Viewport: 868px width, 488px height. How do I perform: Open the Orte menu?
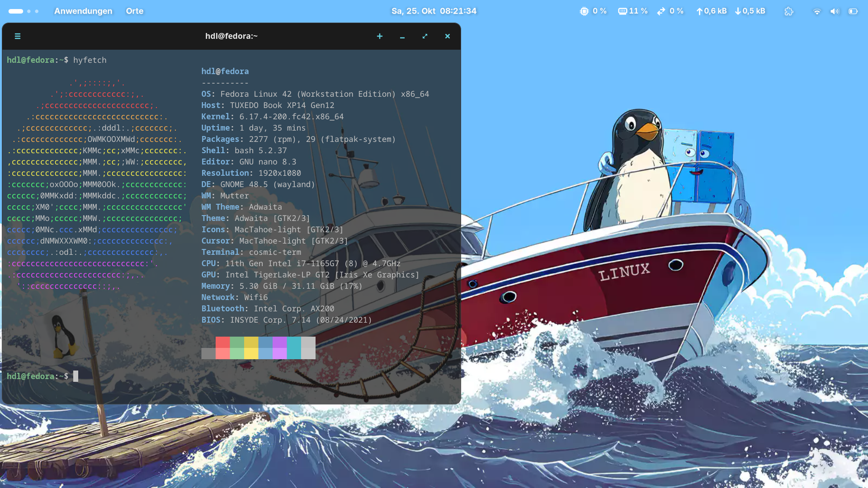pyautogui.click(x=135, y=11)
